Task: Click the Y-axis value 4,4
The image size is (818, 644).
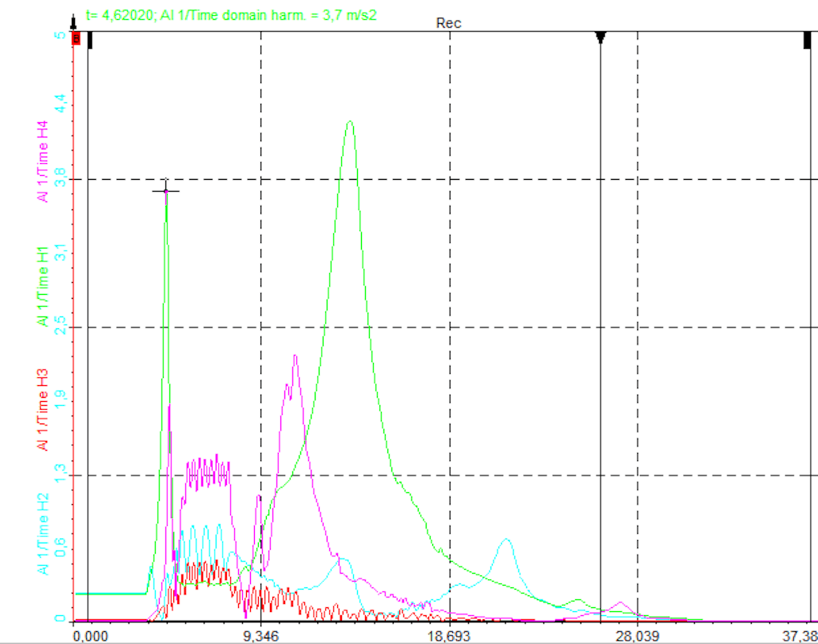Action: coord(61,103)
